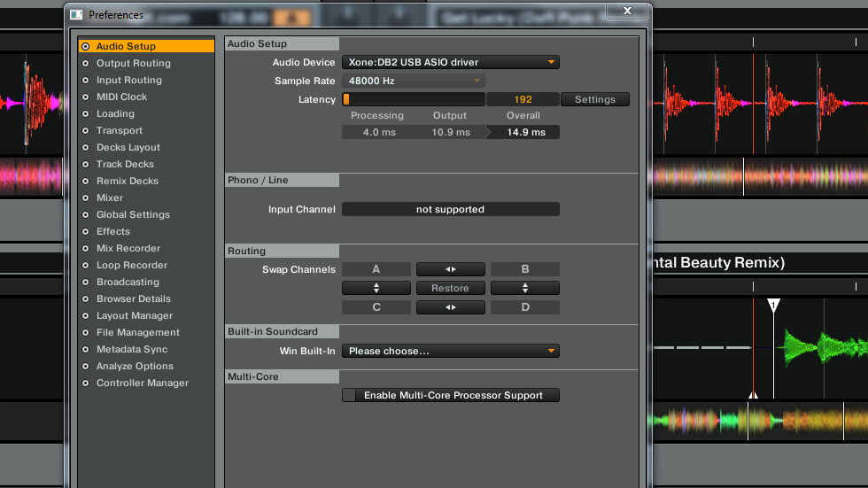Click the green waveform in the lower deck

[824, 347]
